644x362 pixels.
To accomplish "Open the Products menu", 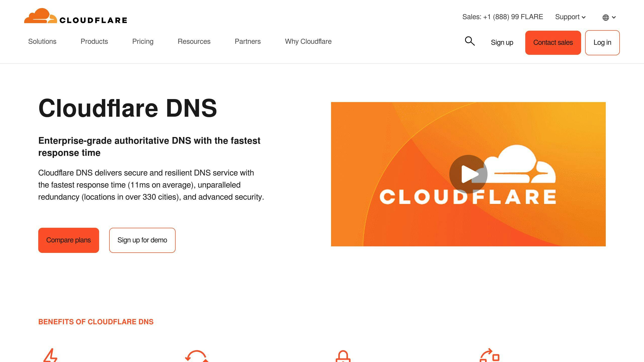I will click(x=94, y=41).
